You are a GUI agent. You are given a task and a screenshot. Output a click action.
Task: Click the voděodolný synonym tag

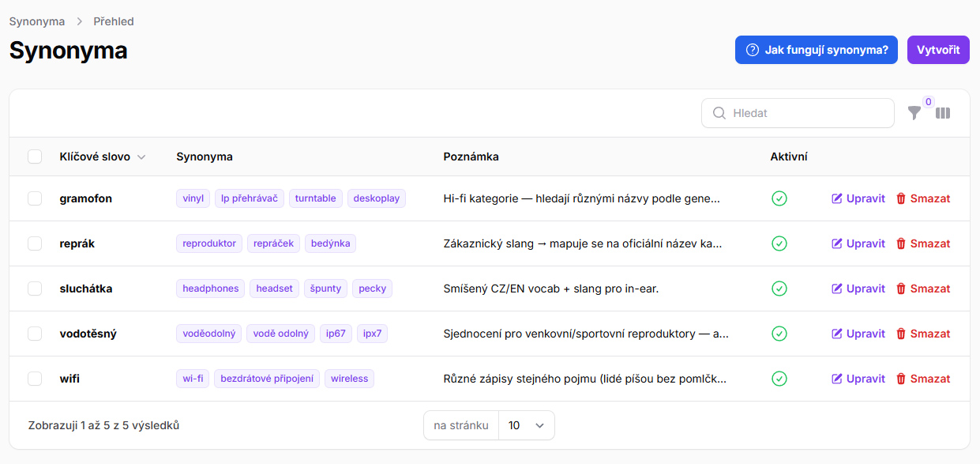pyautogui.click(x=209, y=334)
